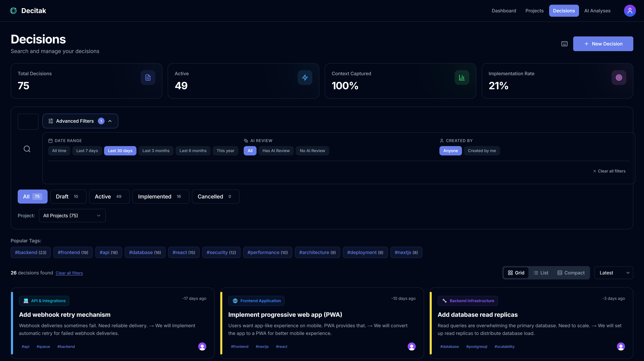Click the document icon on Total Decisions card
Screen dimensions: 644x361
tap(148, 78)
